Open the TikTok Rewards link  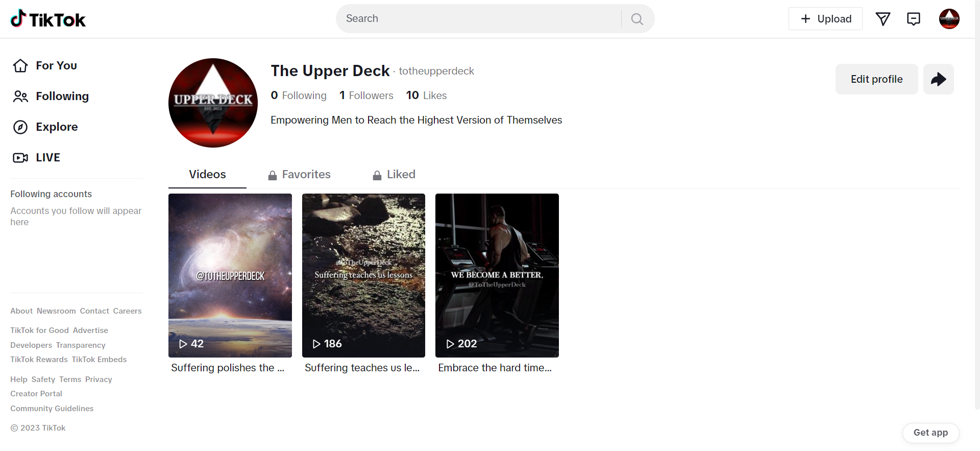[x=39, y=360]
